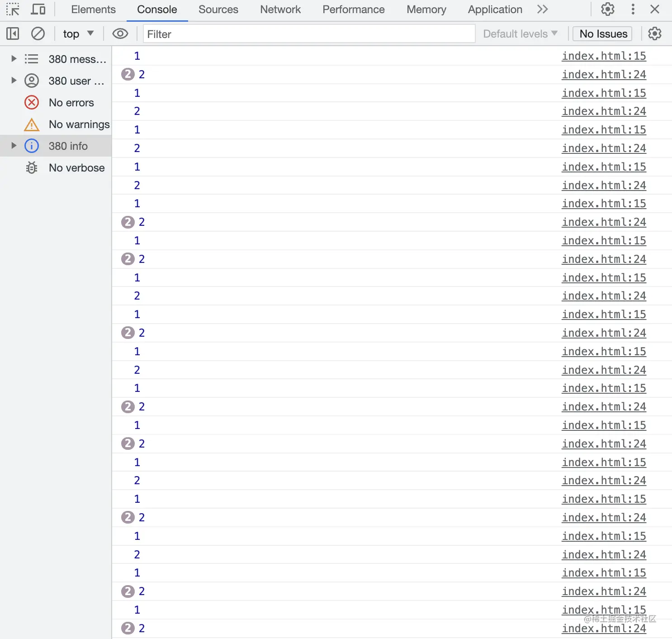Switch to the Performance tab
The width and height of the screenshot is (672, 639).
pos(353,10)
